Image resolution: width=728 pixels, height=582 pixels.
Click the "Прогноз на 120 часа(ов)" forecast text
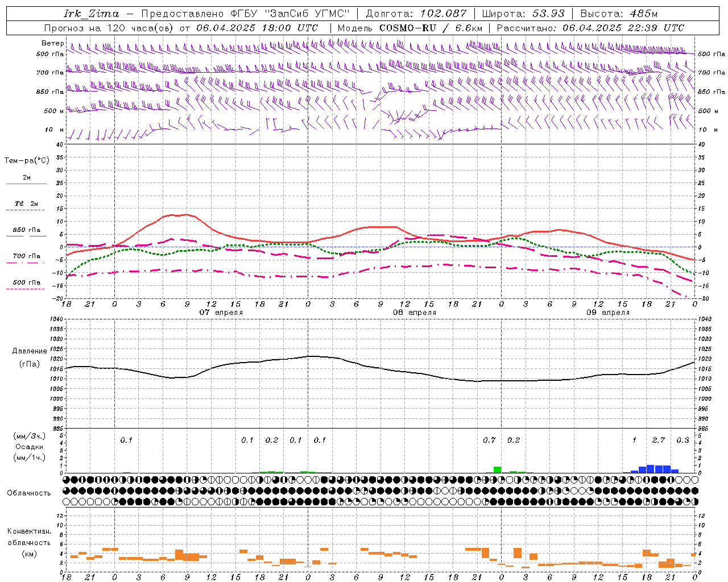pyautogui.click(x=110, y=28)
